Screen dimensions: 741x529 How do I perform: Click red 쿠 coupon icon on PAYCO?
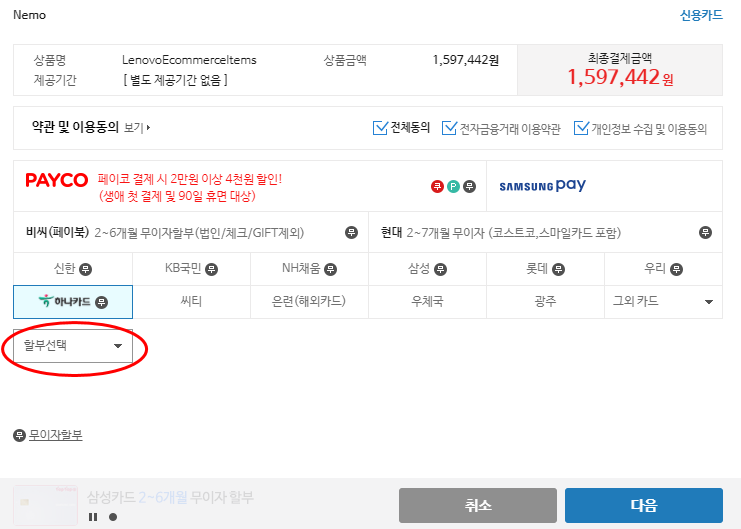click(437, 187)
